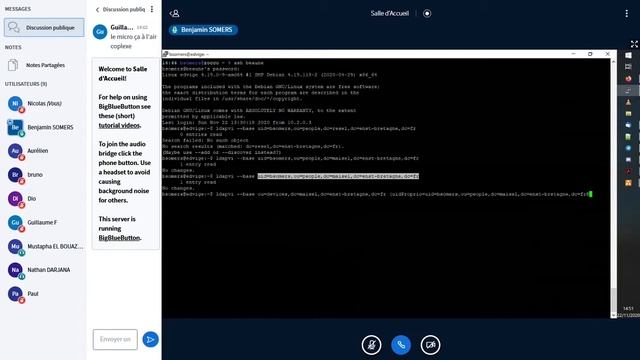This screenshot has height=360, width=640.
Task: Click blue round icon in shared taskbar
Action: [x=629, y=148]
